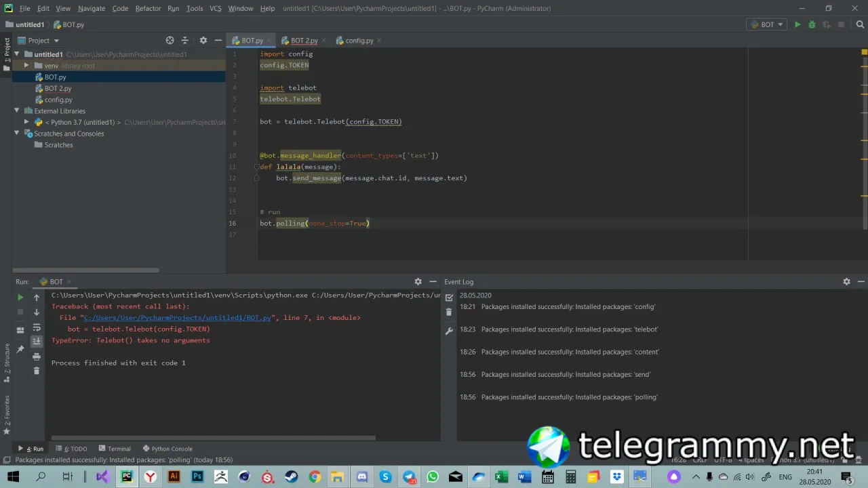Switch to the config.py editor tab
868x488 pixels.
359,41
